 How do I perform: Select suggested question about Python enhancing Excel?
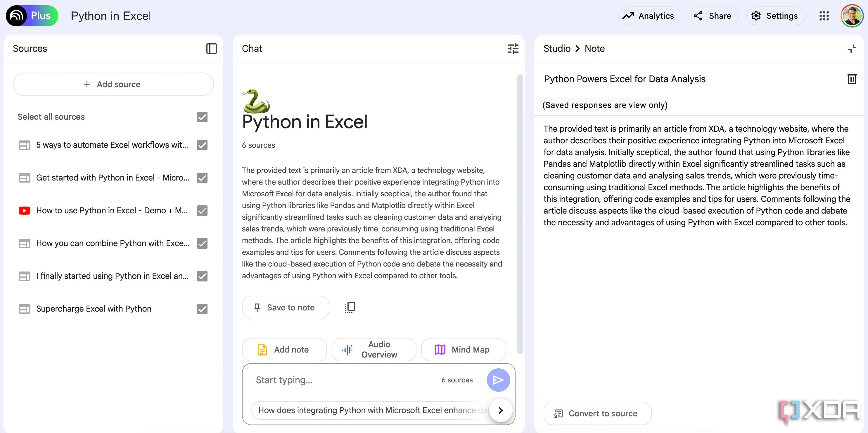(371, 410)
